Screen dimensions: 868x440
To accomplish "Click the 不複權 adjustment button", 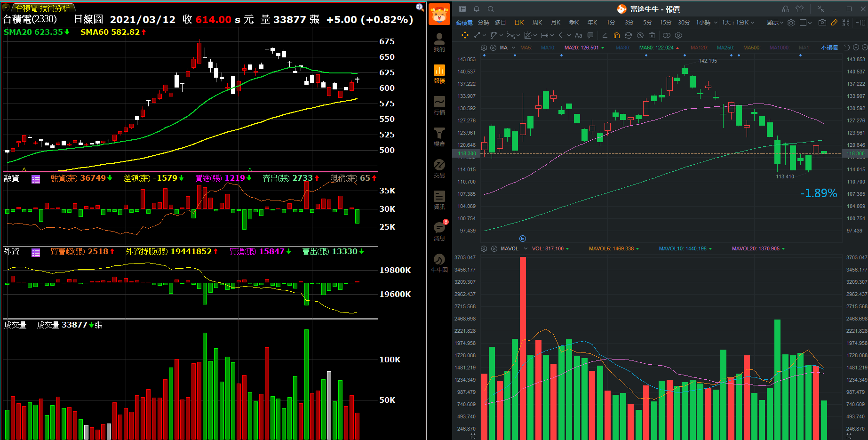I will [x=829, y=48].
